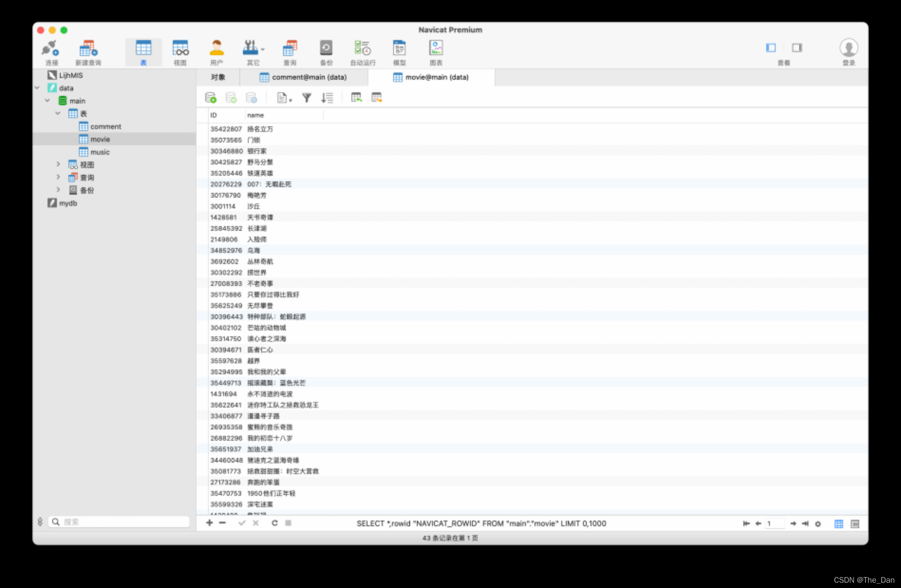This screenshot has width=901, height=588.
Task: Click the name column header
Action: click(284, 115)
